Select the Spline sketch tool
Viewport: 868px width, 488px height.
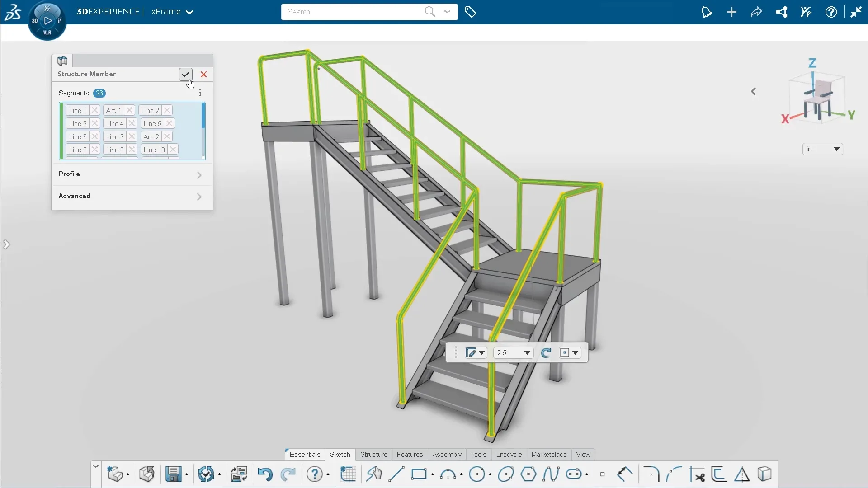click(x=551, y=474)
